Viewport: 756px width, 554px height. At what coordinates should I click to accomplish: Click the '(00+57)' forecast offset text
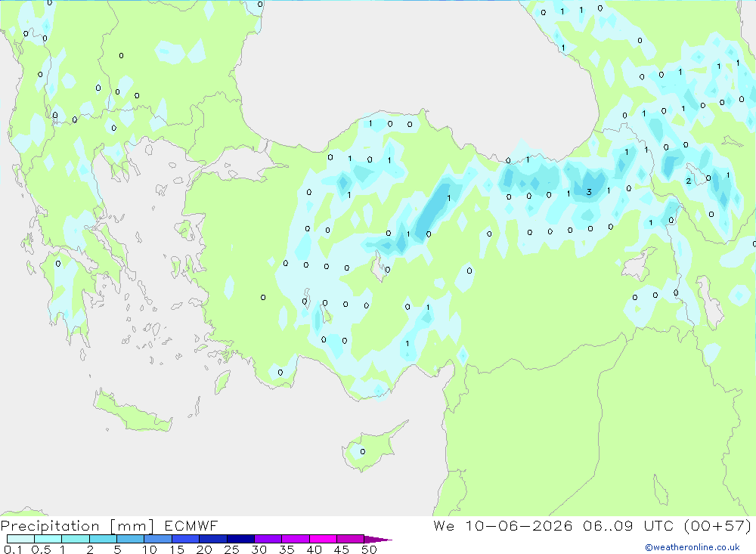pos(717,525)
